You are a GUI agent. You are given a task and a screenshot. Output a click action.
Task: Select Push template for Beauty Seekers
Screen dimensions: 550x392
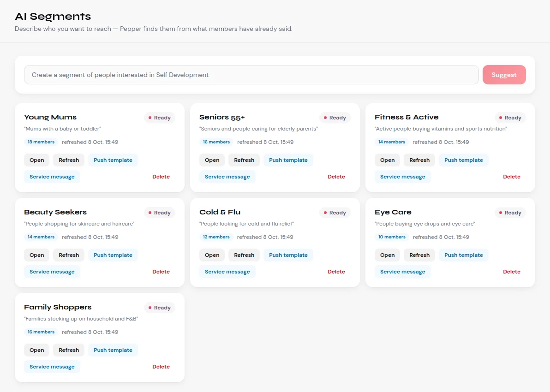point(113,255)
